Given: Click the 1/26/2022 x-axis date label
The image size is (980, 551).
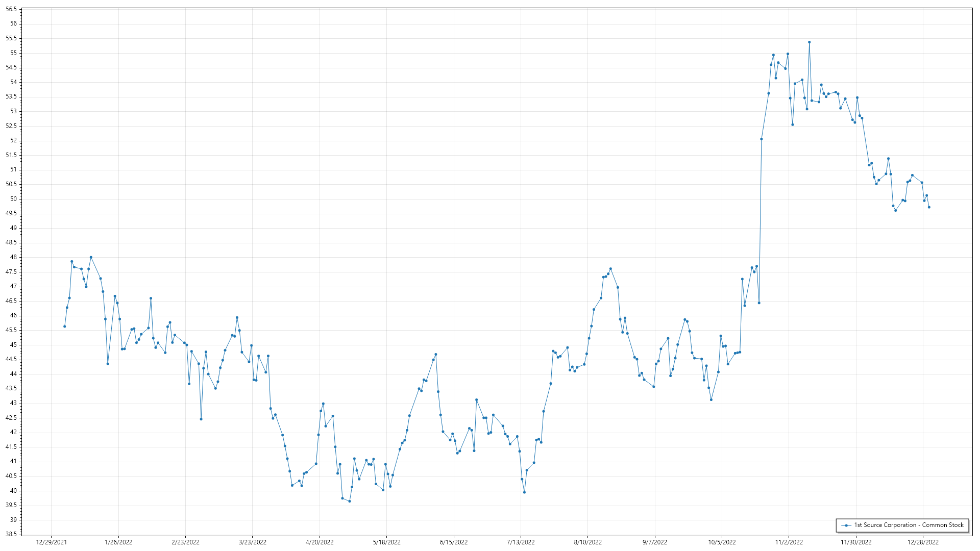Looking at the screenshot, I should click(x=118, y=542).
